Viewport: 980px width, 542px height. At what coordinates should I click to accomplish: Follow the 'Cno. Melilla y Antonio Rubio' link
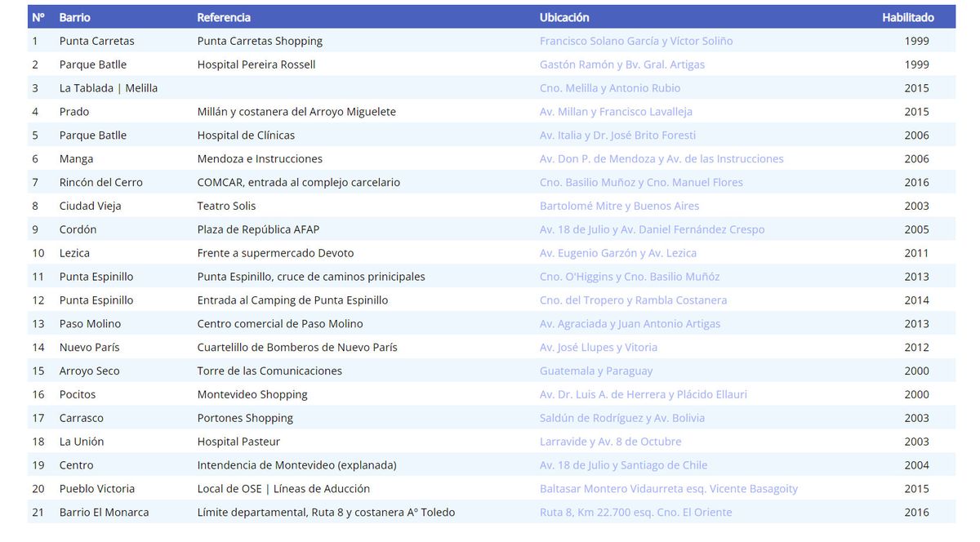(612, 87)
